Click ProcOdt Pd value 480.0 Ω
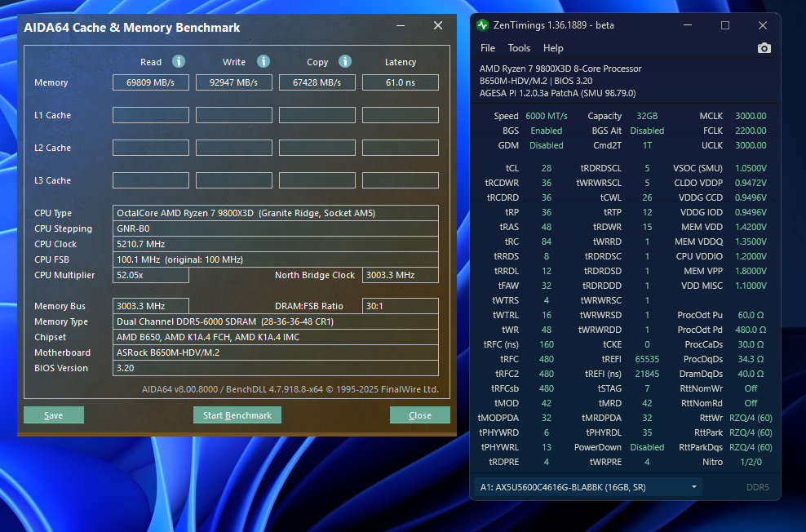The width and height of the screenshot is (806, 532). pos(751,330)
